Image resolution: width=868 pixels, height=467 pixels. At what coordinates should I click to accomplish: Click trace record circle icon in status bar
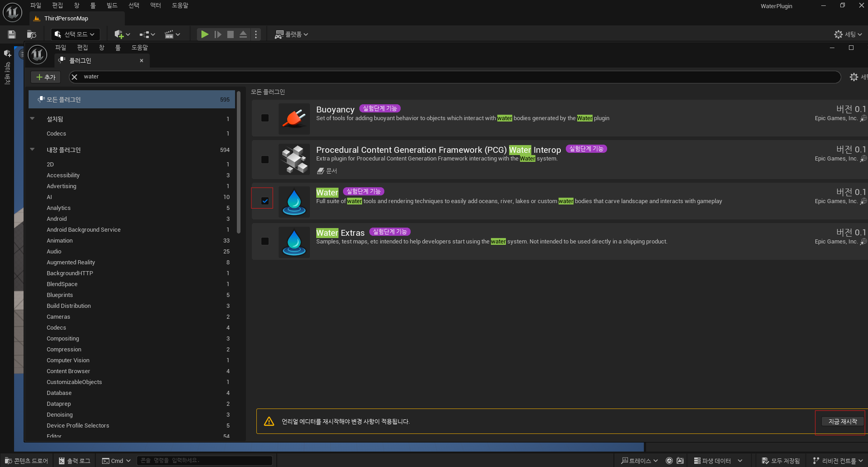coord(669,461)
